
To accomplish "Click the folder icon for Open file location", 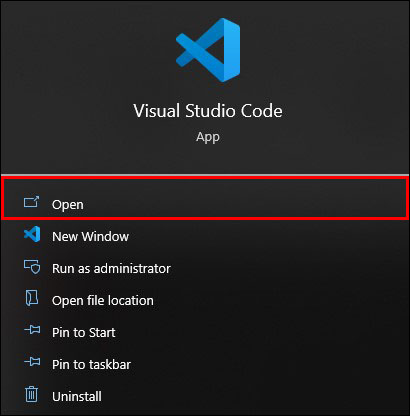I will (32, 298).
